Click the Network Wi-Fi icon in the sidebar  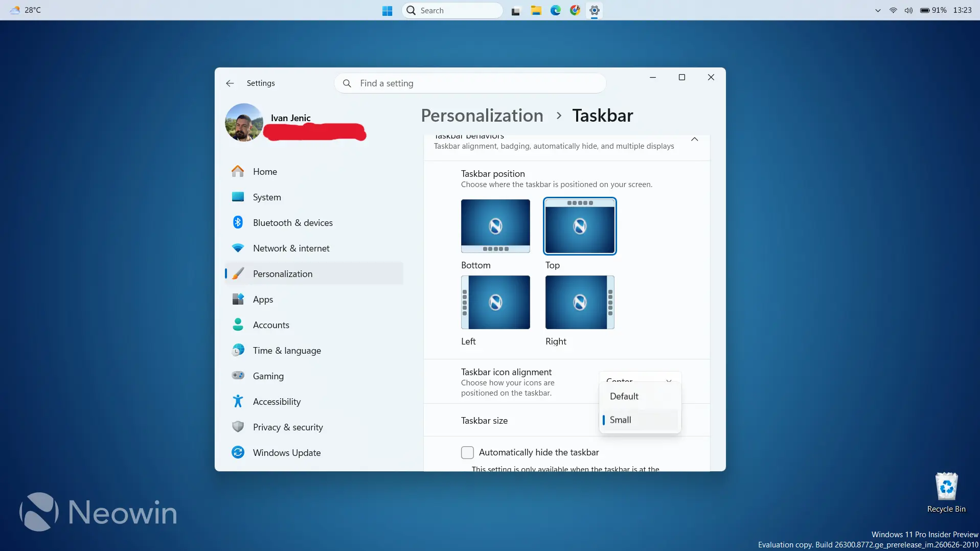[x=238, y=248]
